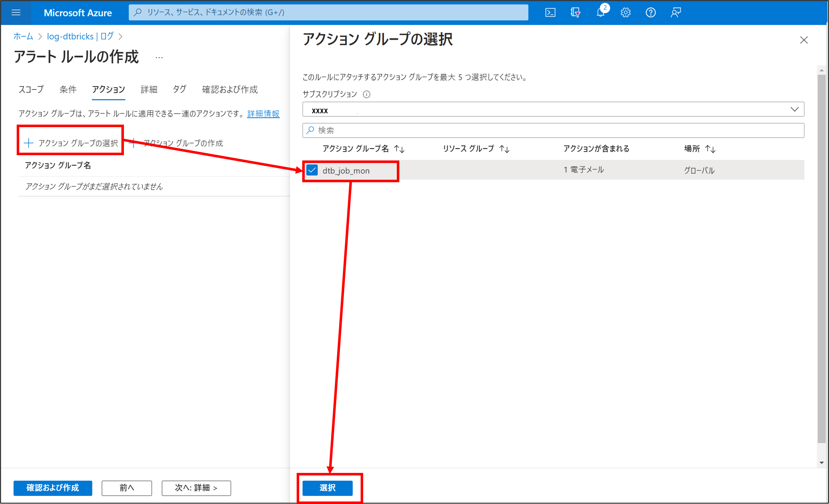Sort by 場所 column
The image size is (829, 504).
(x=710, y=149)
